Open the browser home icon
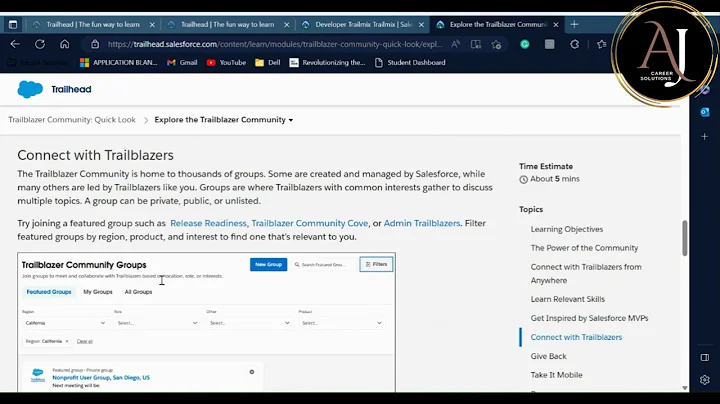 click(x=65, y=44)
